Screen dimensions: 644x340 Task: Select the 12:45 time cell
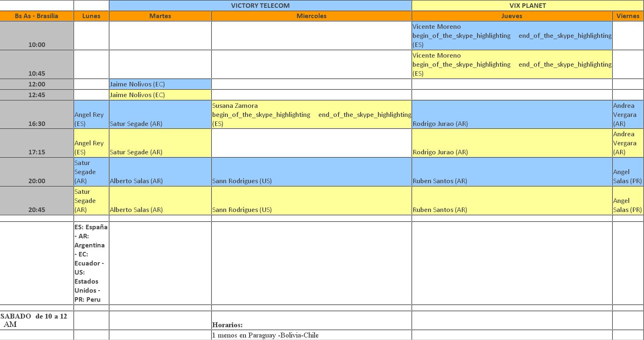[x=37, y=95]
